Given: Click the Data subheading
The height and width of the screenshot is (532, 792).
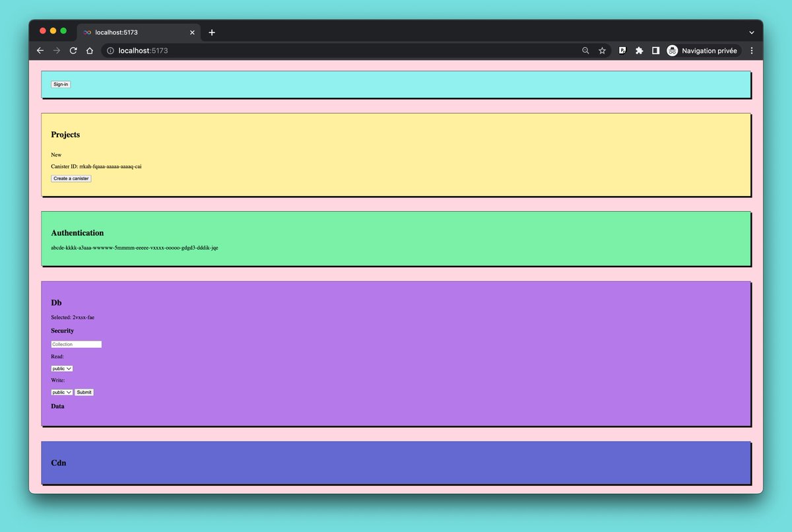Looking at the screenshot, I should (58, 407).
